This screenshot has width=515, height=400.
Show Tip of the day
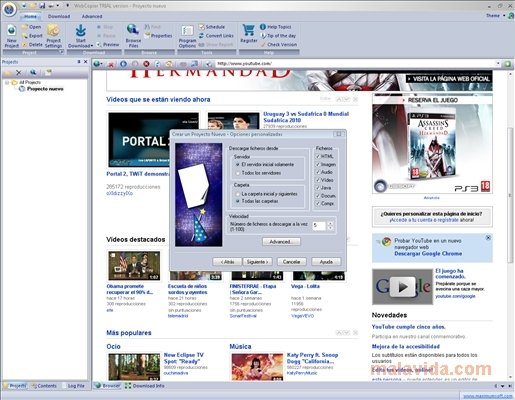tap(278, 36)
